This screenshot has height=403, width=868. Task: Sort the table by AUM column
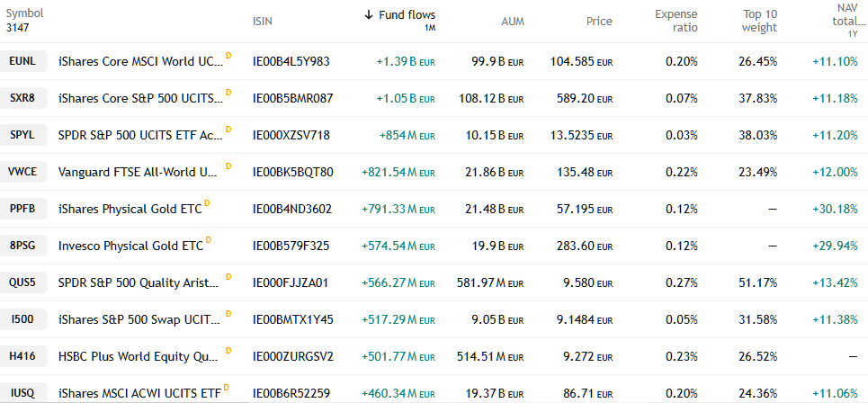[512, 21]
